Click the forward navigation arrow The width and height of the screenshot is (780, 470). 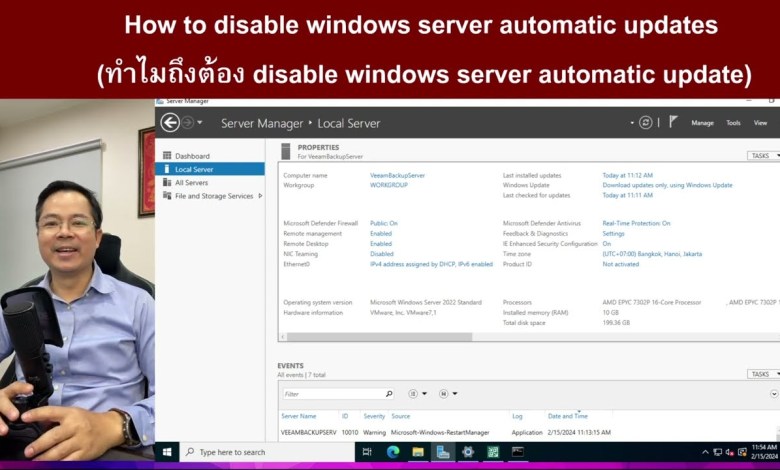(188, 122)
